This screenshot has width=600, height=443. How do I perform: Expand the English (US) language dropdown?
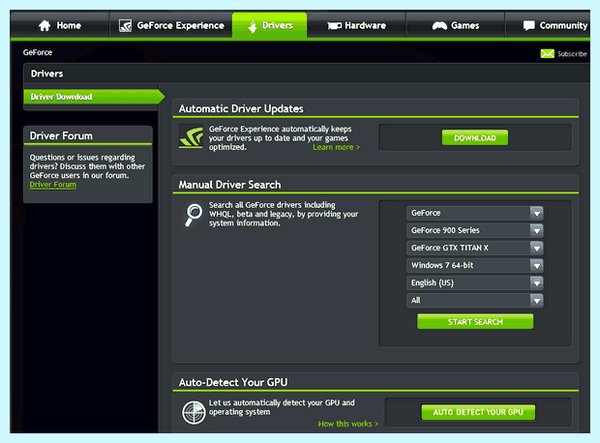(474, 283)
